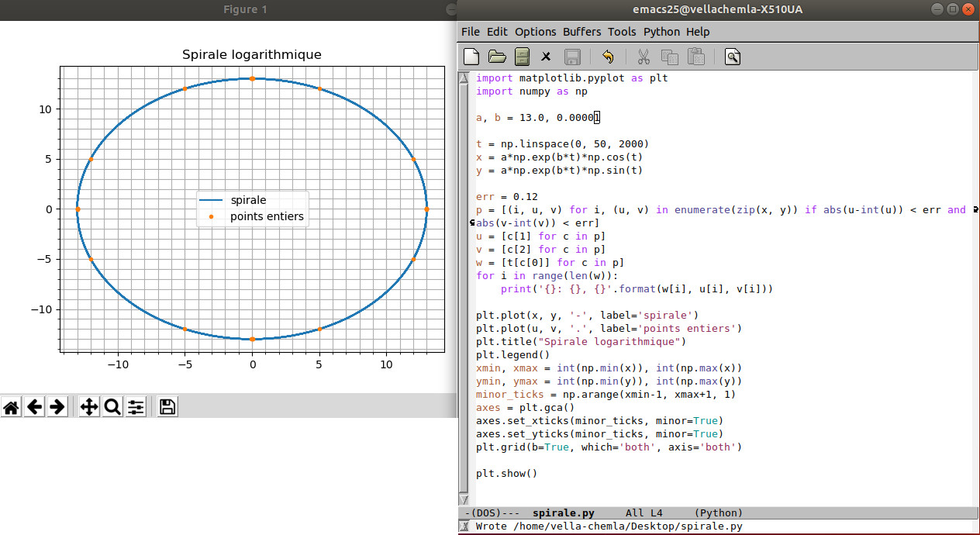Click Emacs save buffer disk icon

572,57
